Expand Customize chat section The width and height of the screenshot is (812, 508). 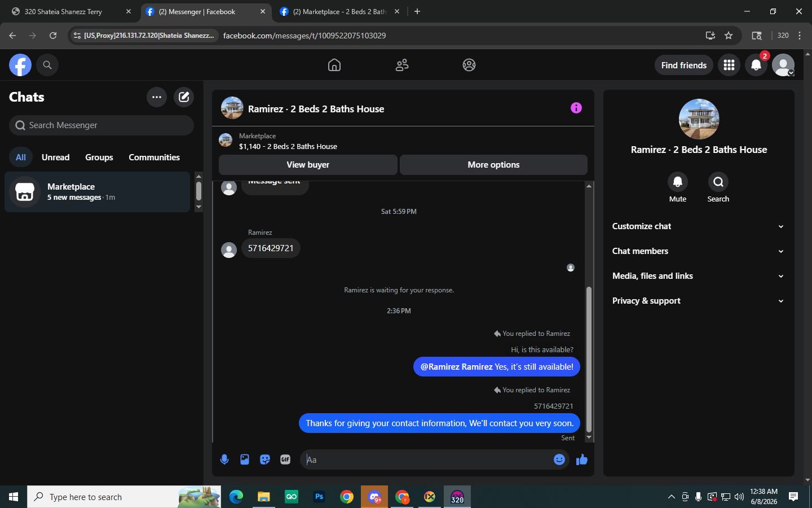click(x=698, y=226)
